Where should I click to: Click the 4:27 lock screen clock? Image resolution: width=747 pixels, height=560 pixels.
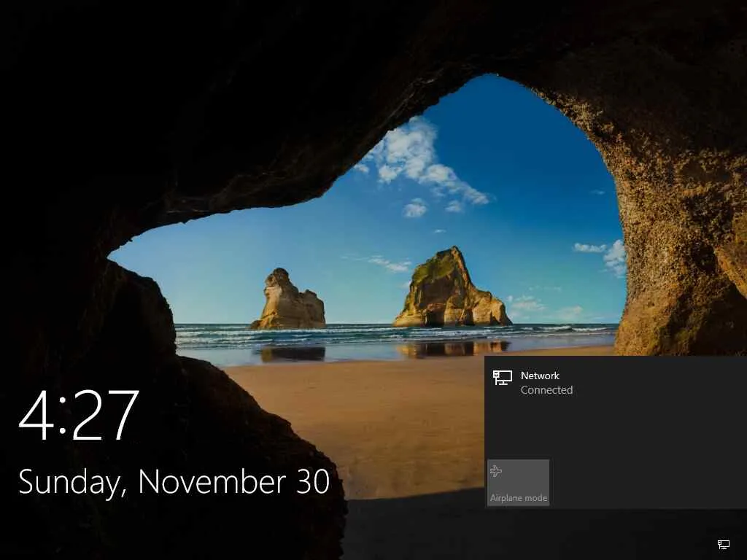[79, 415]
